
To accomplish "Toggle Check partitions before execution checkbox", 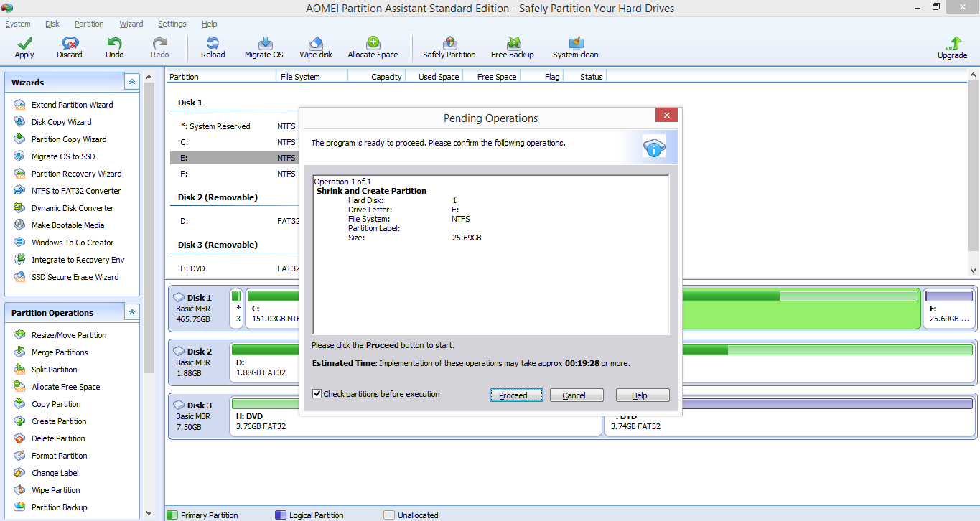I will coord(317,394).
